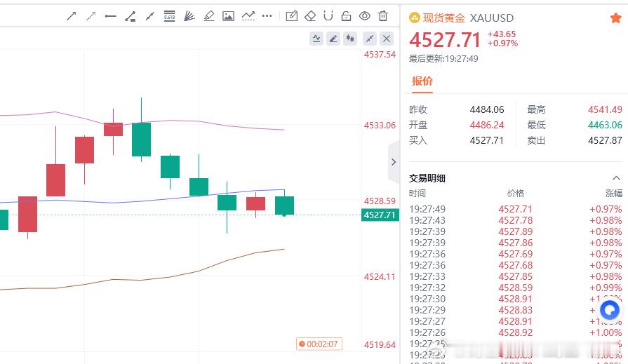The height and width of the screenshot is (364, 628).
Task: Select the two-point segment line tool
Action: (149, 16)
